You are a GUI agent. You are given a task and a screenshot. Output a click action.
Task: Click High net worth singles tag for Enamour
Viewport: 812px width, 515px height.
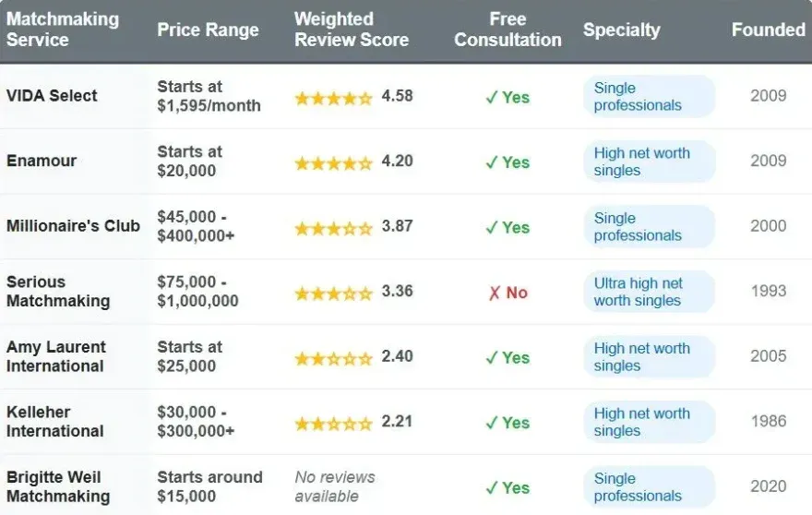tap(649, 162)
